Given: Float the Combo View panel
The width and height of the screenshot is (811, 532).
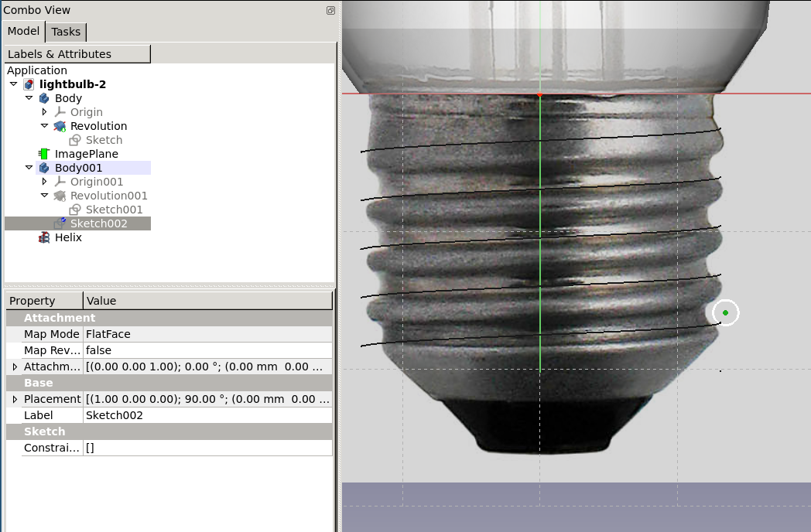Looking at the screenshot, I should [330, 10].
